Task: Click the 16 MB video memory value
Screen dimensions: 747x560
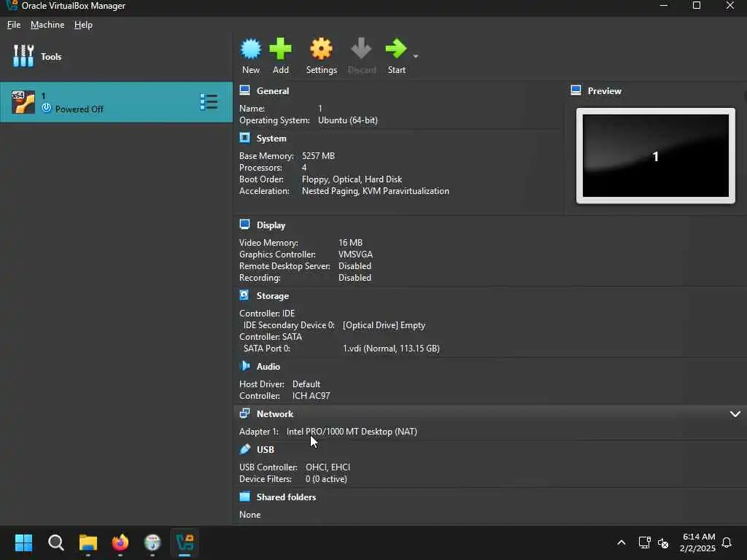Action: pos(350,243)
